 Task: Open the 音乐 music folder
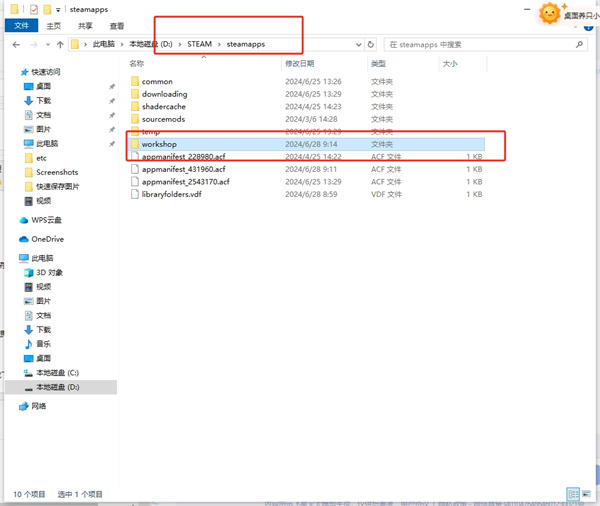pos(44,343)
